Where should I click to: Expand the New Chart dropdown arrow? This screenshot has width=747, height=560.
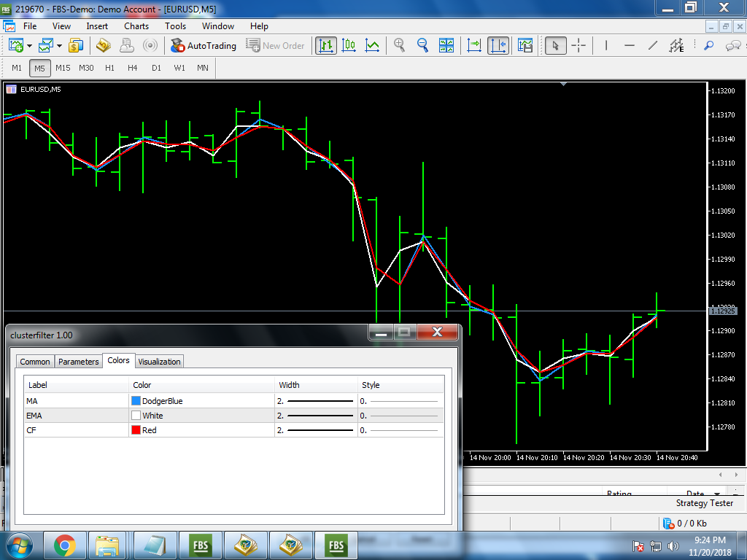point(29,46)
